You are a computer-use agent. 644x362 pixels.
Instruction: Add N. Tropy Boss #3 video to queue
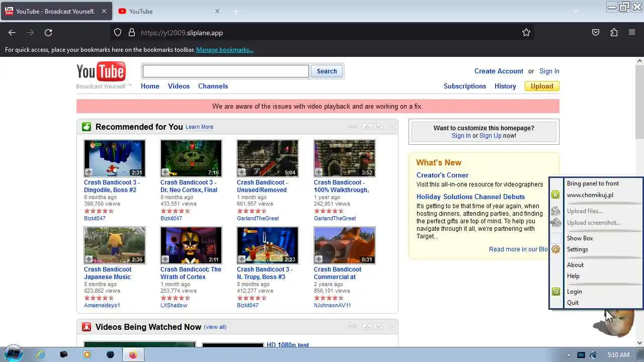pyautogui.click(x=242, y=259)
